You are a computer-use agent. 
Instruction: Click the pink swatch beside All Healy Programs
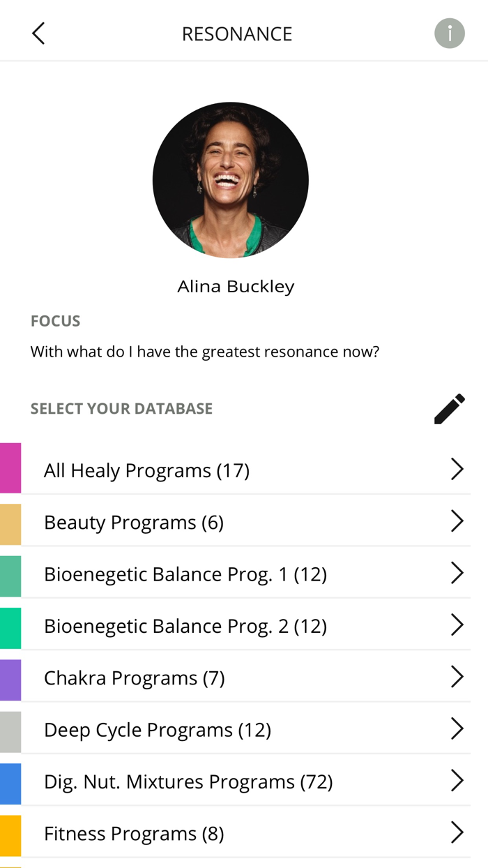[x=10, y=469]
